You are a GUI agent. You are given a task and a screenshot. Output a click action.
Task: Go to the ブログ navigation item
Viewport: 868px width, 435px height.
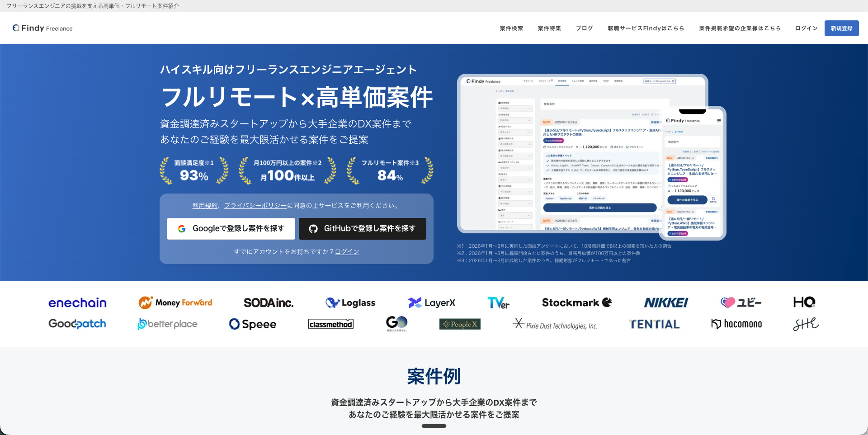tap(584, 28)
